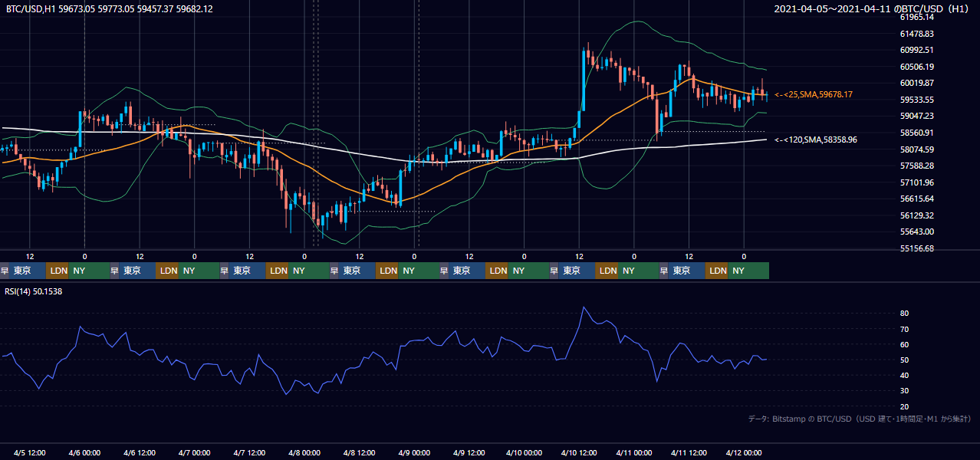Image resolution: width=980 pixels, height=460 pixels.
Task: Click RSI scale value 80
Action: click(905, 314)
